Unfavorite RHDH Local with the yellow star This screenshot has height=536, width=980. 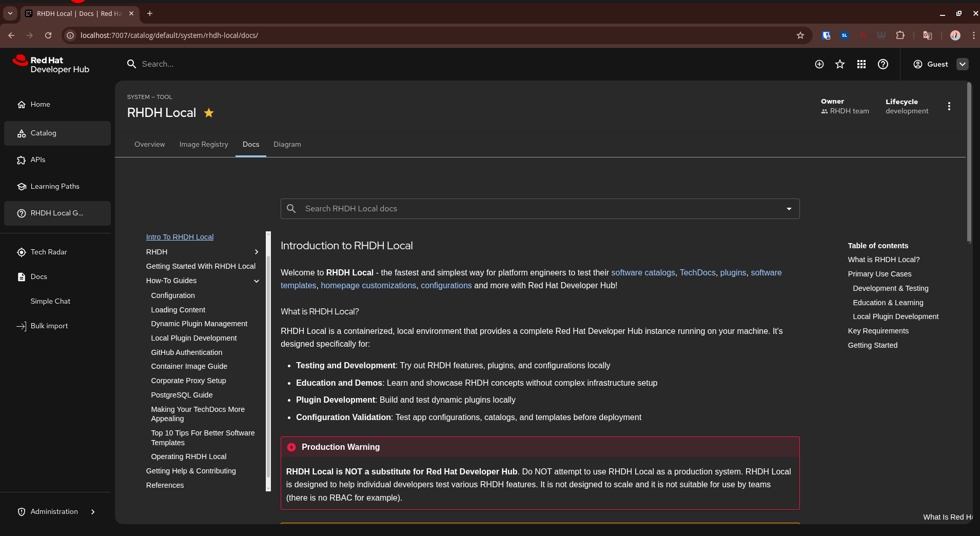click(x=209, y=113)
